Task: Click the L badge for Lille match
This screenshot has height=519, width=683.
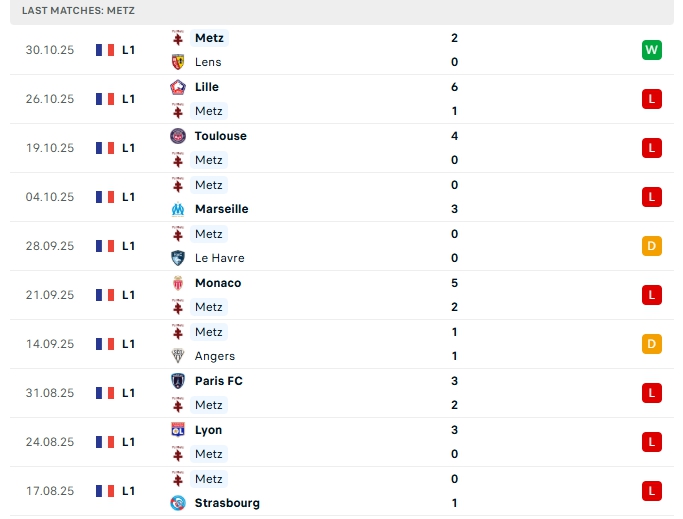Action: point(652,99)
